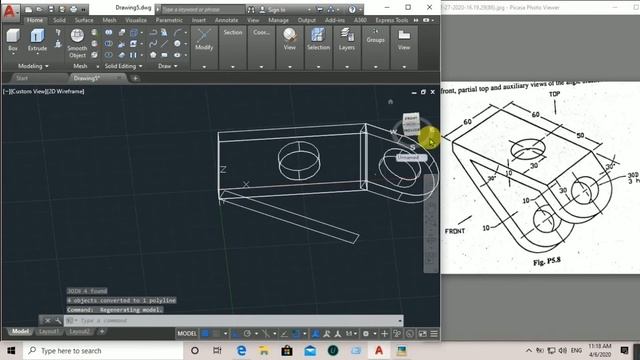Open Microsoft Edge from the taskbar
Screen dimensions: 640x360
(x=241, y=351)
